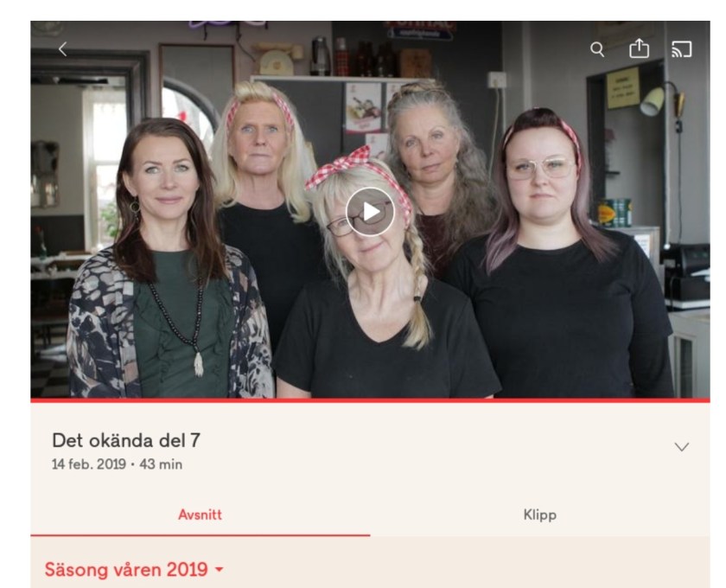Viewport: 726px width, 588px height.
Task: Click the red progress bar under the video
Action: [370, 399]
